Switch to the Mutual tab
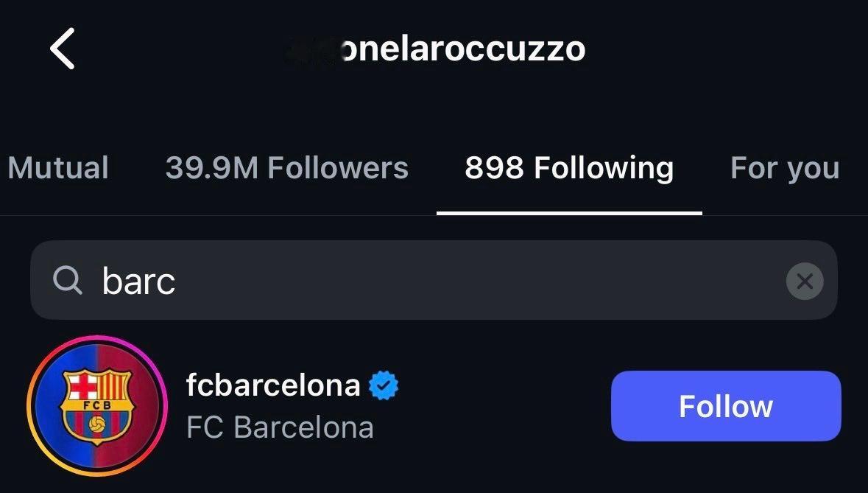This screenshot has height=493, width=868. click(x=58, y=168)
